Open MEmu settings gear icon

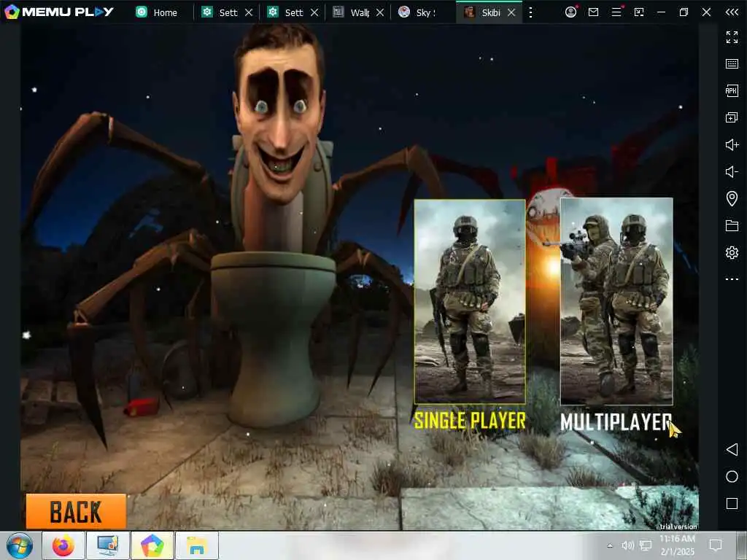click(x=732, y=252)
